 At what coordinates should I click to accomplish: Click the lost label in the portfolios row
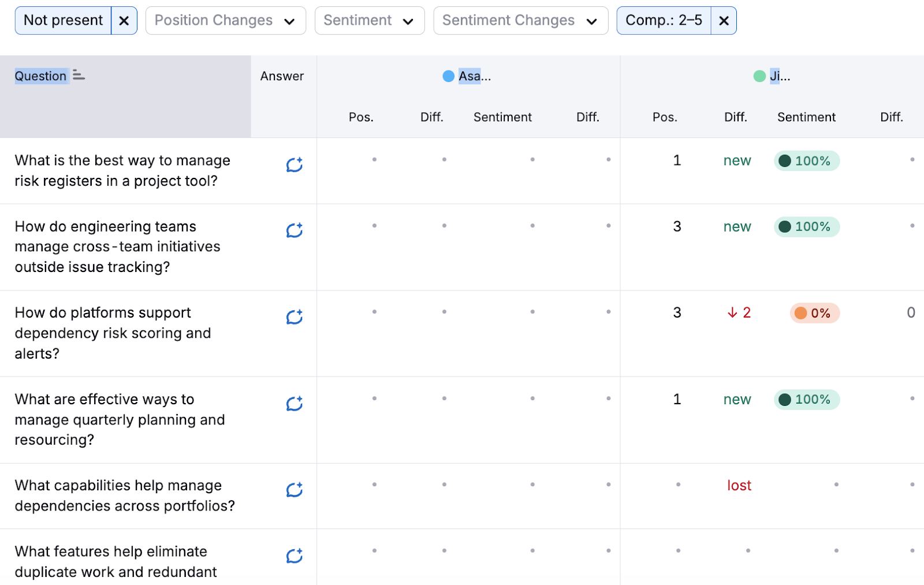(739, 485)
